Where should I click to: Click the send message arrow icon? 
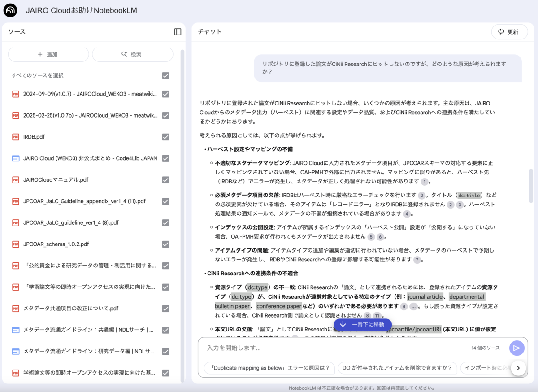(516, 348)
